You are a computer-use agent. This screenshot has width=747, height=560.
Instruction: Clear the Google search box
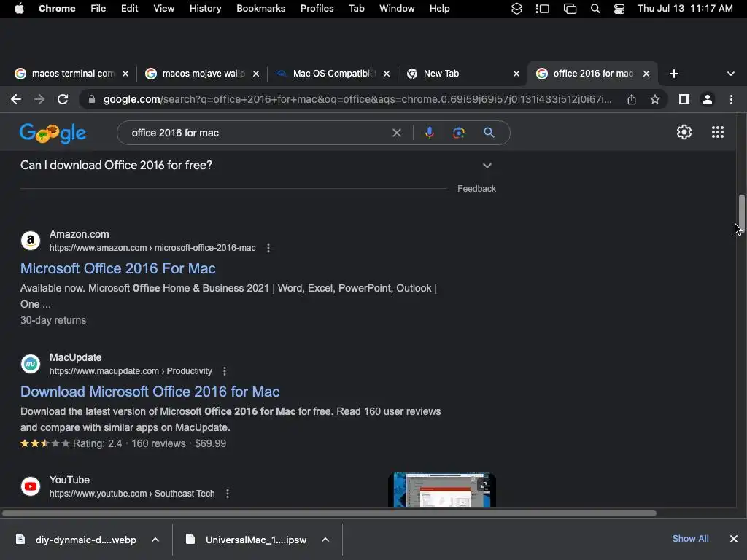(x=396, y=133)
